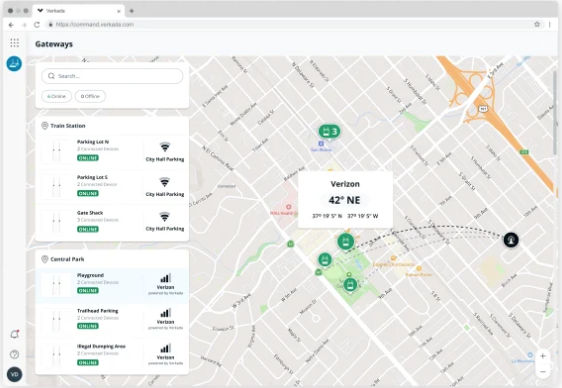Click the VD user avatar
This screenshot has width=562, height=388.
click(x=14, y=374)
